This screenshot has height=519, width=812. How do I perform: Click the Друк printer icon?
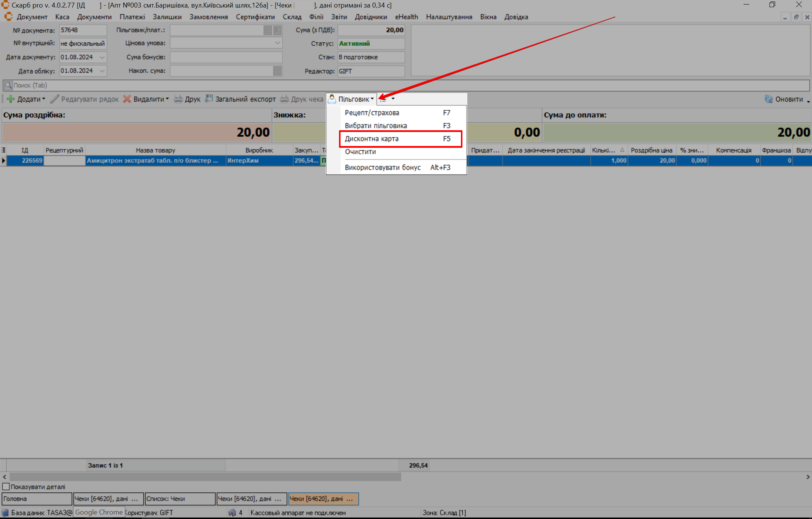[x=178, y=99]
